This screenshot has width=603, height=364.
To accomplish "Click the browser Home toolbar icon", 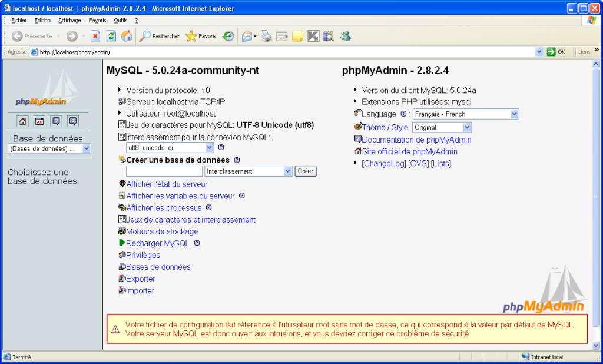I will pyautogui.click(x=127, y=36).
